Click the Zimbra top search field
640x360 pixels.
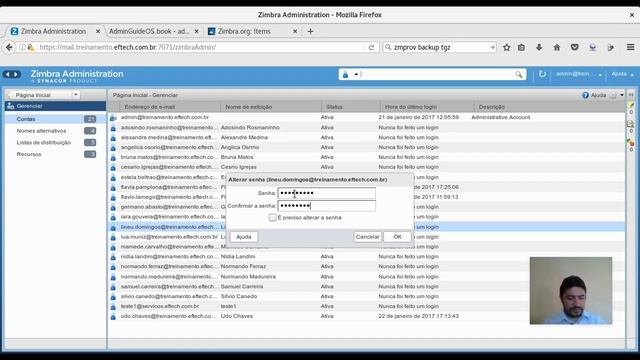tap(437, 75)
